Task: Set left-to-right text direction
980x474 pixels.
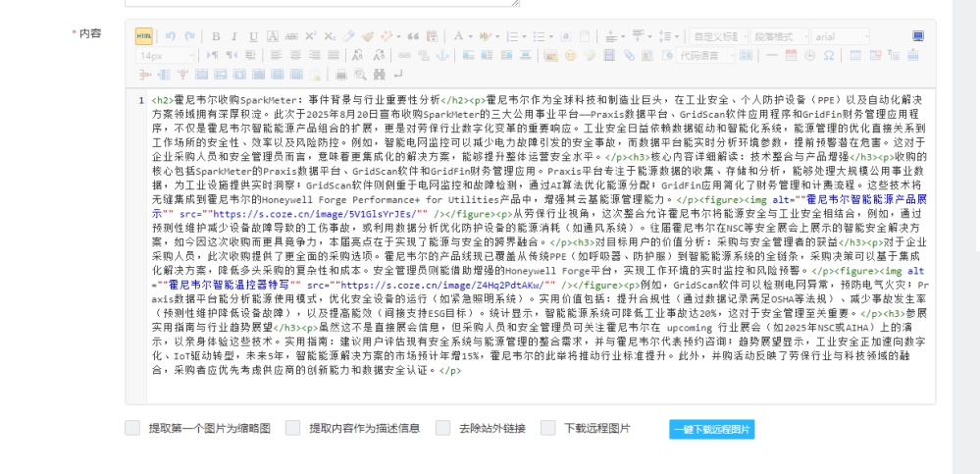Action: click(213, 56)
